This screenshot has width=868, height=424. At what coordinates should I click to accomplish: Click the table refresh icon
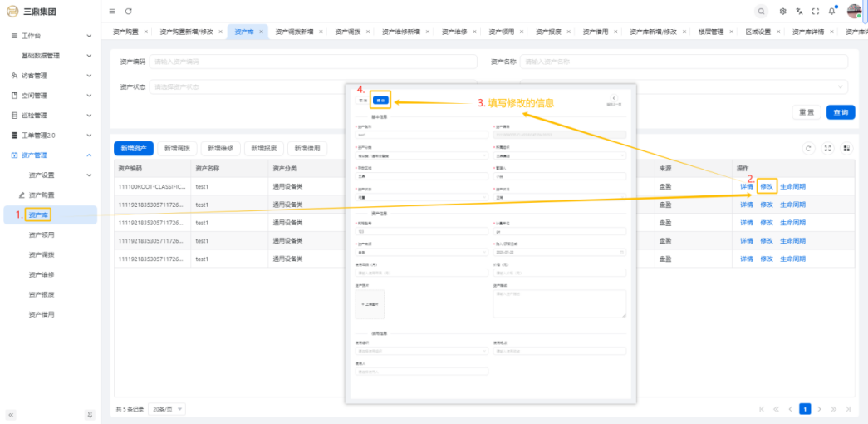(x=808, y=148)
